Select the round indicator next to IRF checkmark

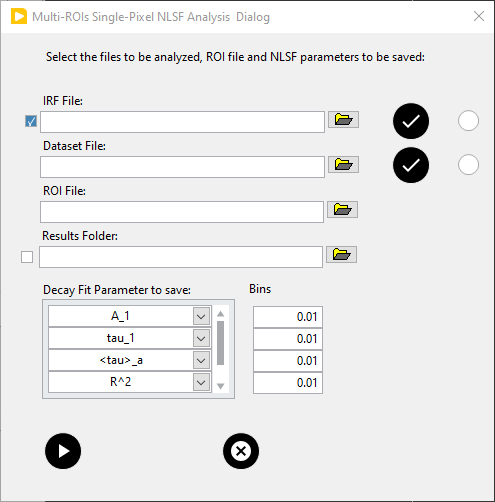coord(468,120)
